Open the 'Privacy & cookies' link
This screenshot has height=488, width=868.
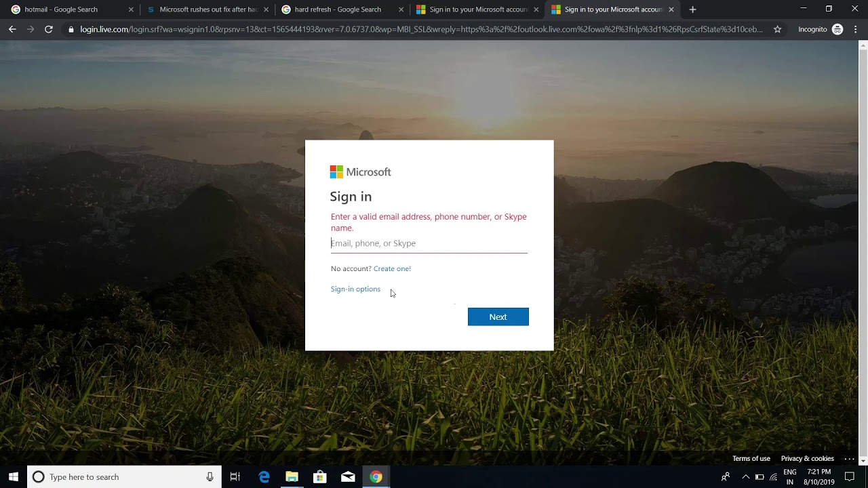click(x=807, y=459)
